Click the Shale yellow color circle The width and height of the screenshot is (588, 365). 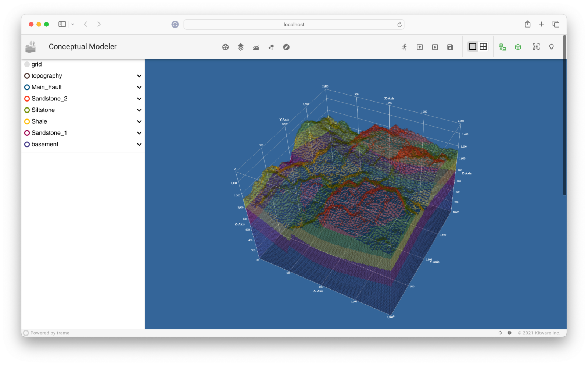[x=27, y=121]
